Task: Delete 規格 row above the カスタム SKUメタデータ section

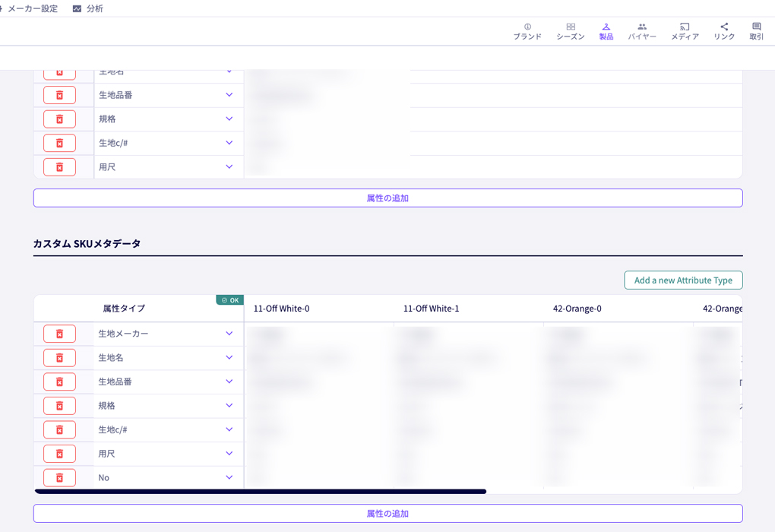Action: [x=59, y=119]
